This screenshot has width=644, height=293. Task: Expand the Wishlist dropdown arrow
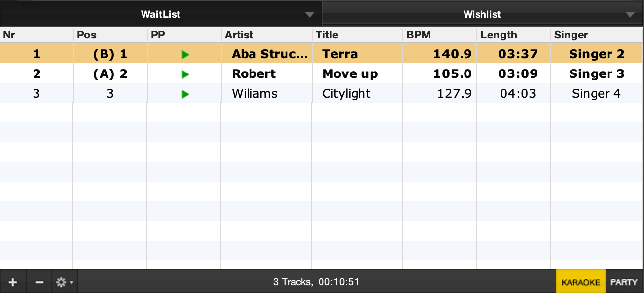[630, 14]
